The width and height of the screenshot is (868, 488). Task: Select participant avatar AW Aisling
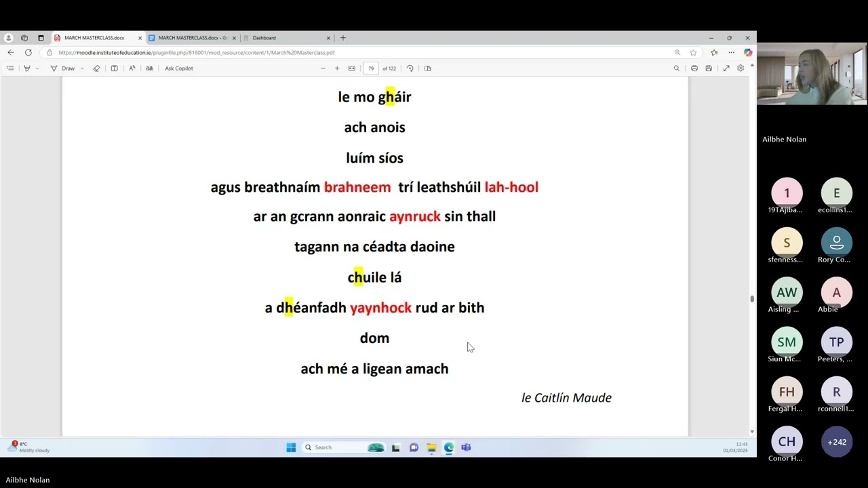click(787, 293)
